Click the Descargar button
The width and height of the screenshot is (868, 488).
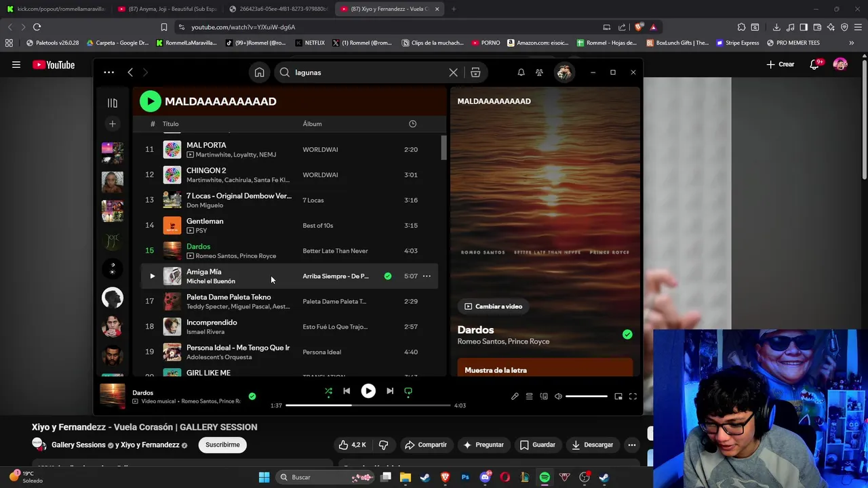592,445
